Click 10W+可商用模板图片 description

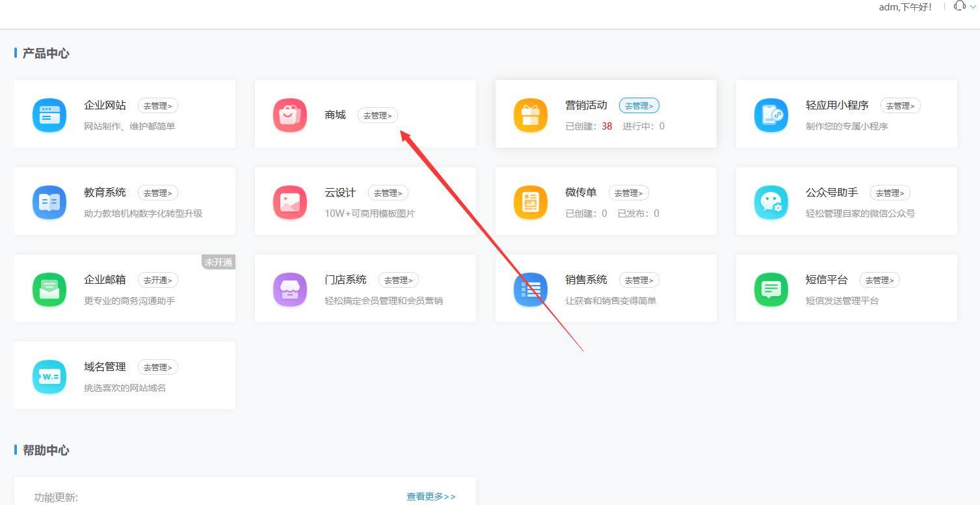tap(369, 213)
